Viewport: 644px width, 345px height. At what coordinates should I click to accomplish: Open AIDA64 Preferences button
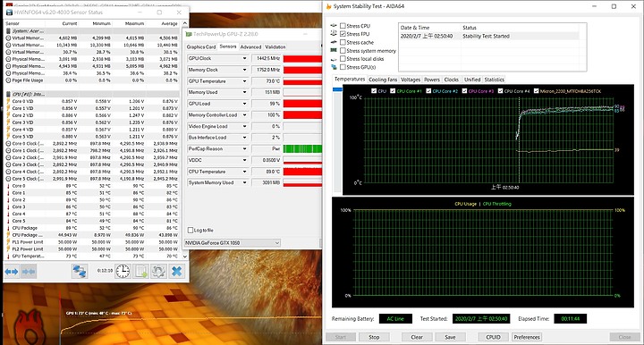point(527,337)
